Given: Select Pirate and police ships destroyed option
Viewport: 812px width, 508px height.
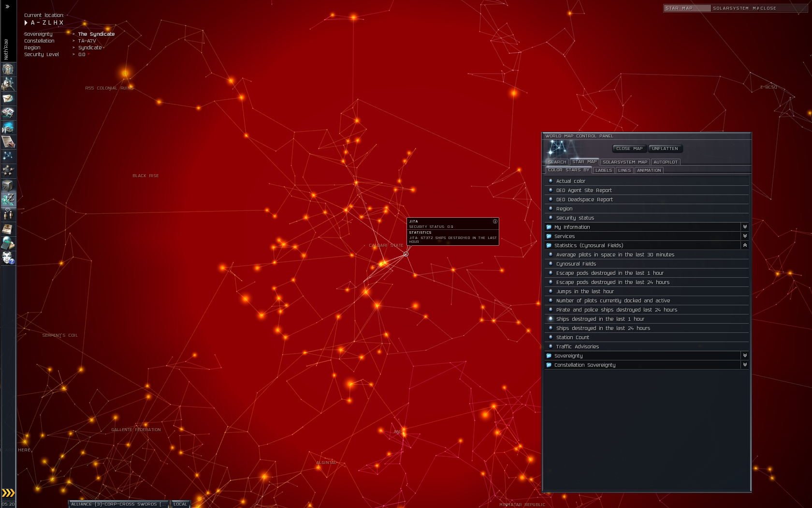Looking at the screenshot, I should tap(647, 310).
